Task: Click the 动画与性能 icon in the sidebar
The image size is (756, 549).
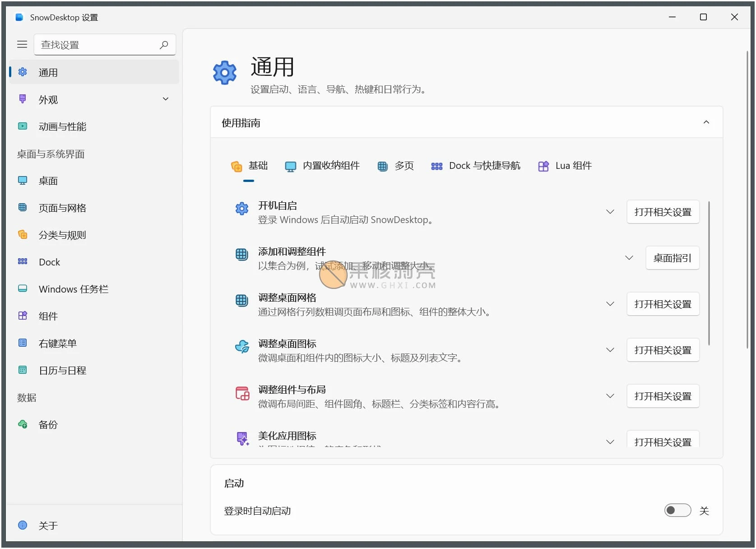Action: pos(23,126)
